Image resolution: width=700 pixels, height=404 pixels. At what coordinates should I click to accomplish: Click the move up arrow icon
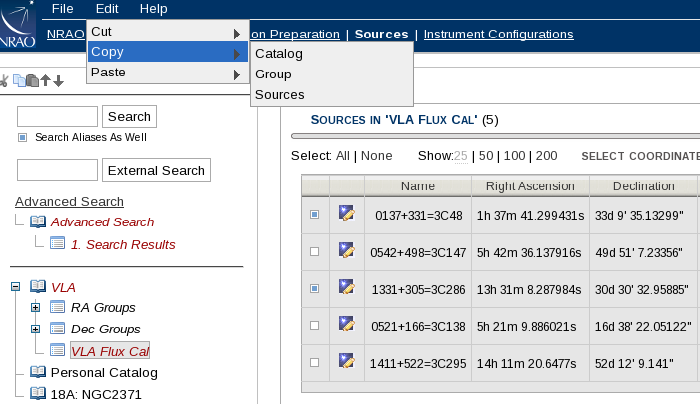point(45,81)
